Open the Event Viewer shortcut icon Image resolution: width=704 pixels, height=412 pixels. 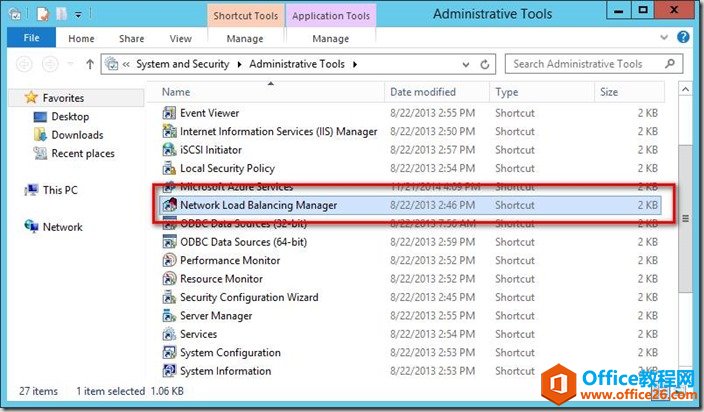169,113
